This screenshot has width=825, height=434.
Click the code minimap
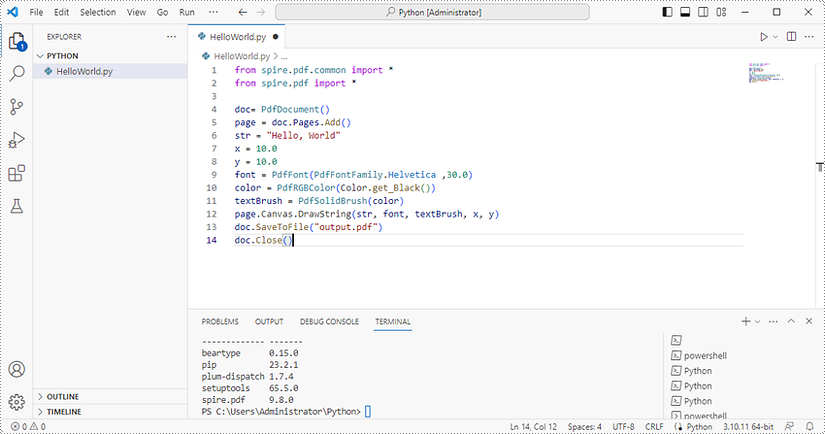[x=766, y=73]
